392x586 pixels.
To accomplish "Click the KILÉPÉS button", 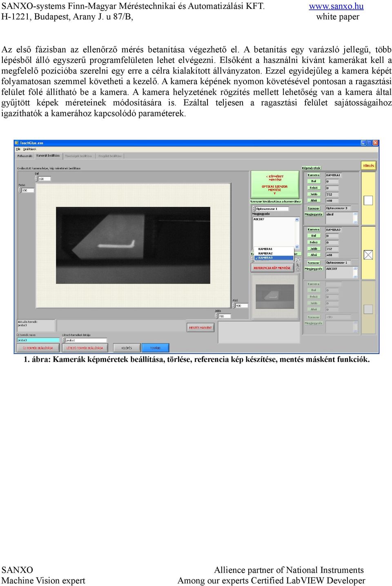I will pos(127,348).
